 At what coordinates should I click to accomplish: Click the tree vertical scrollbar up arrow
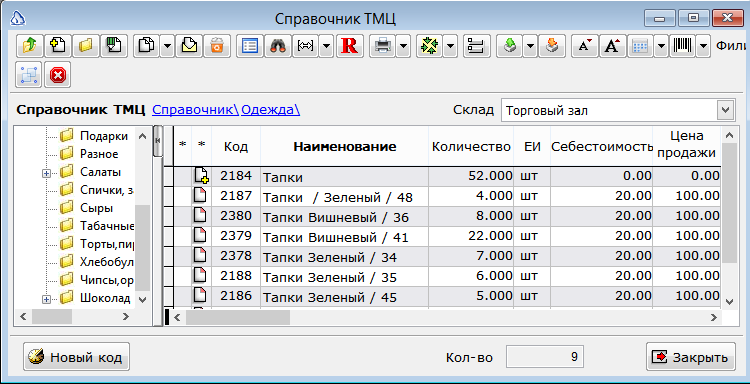143,136
